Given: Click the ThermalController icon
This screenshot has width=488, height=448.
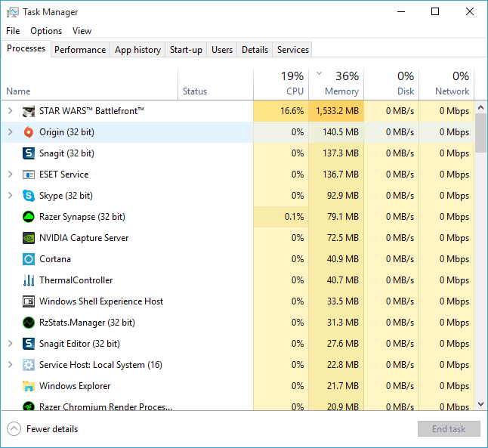Looking at the screenshot, I should (29, 280).
